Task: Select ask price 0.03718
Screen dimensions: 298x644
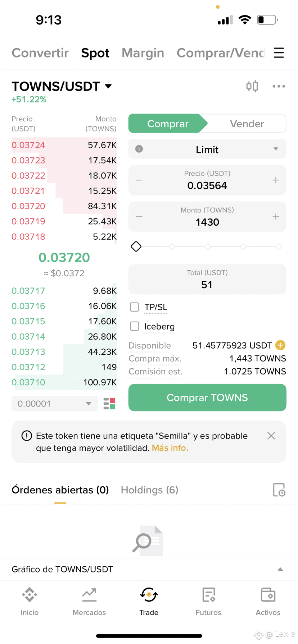Action: [28, 236]
